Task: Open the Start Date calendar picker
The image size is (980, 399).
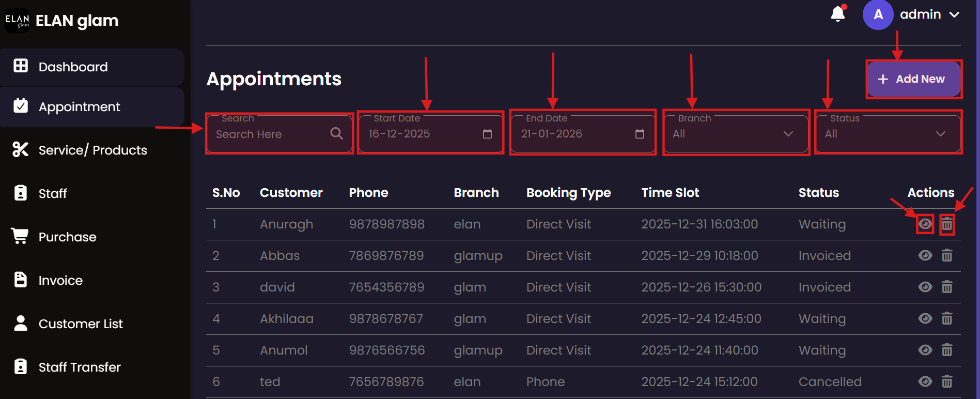Action: click(x=487, y=134)
